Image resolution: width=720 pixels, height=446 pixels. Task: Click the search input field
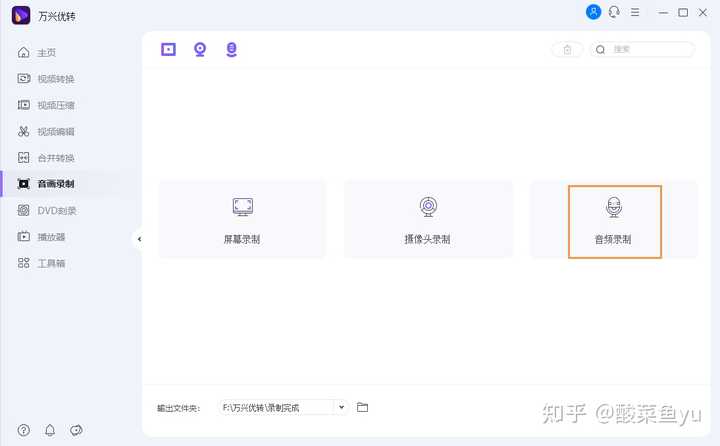(x=642, y=49)
